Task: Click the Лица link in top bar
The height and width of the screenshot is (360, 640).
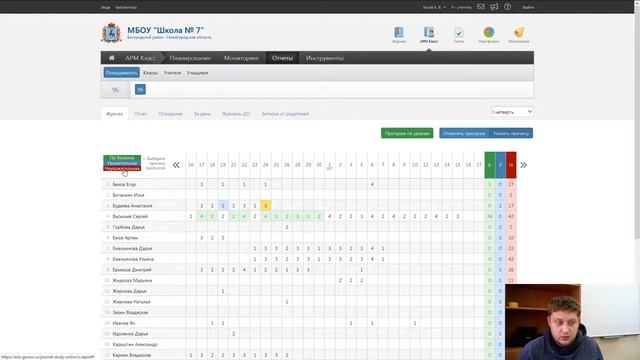Action: (105, 7)
